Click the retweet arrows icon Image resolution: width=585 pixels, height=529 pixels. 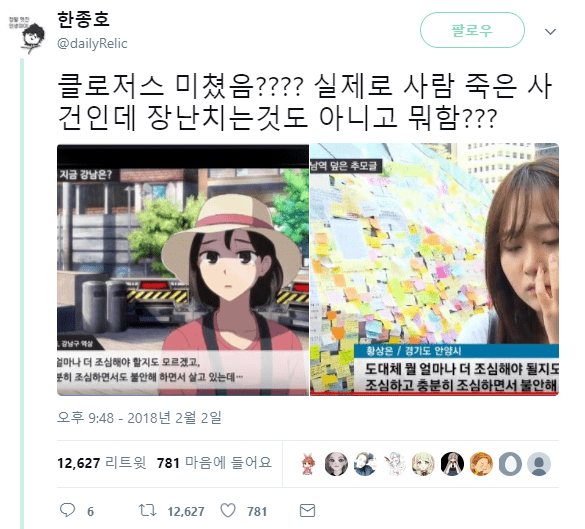147,510
